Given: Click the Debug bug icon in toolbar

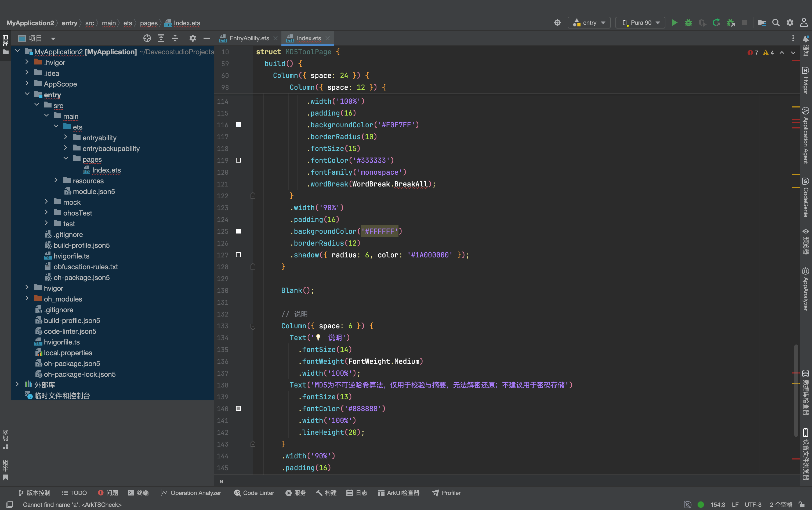Looking at the screenshot, I should 688,23.
